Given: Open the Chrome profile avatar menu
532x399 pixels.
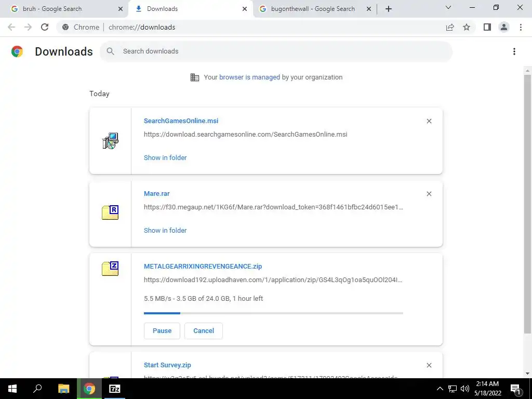Looking at the screenshot, I should pos(504,27).
